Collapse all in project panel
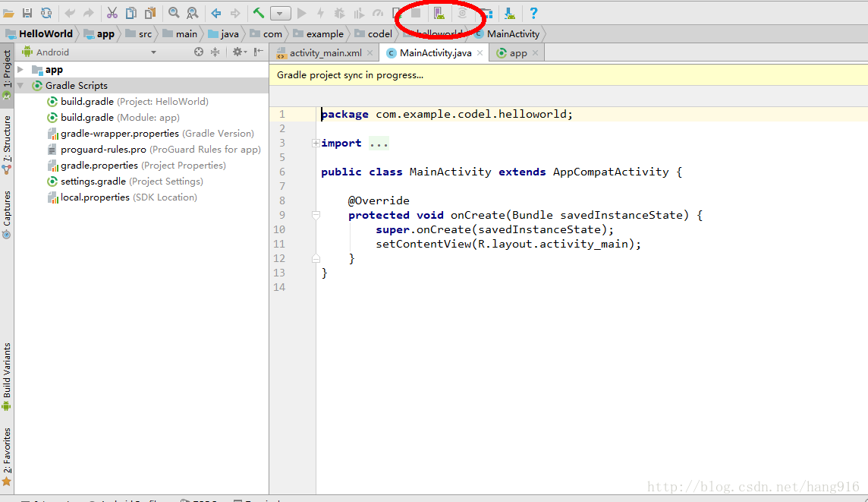868x502 pixels. pyautogui.click(x=215, y=52)
